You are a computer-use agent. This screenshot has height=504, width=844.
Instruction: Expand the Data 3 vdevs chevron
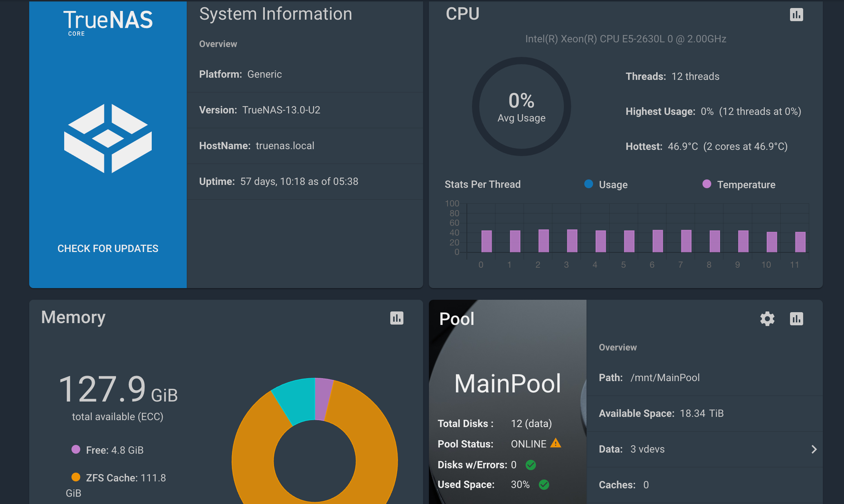point(814,449)
